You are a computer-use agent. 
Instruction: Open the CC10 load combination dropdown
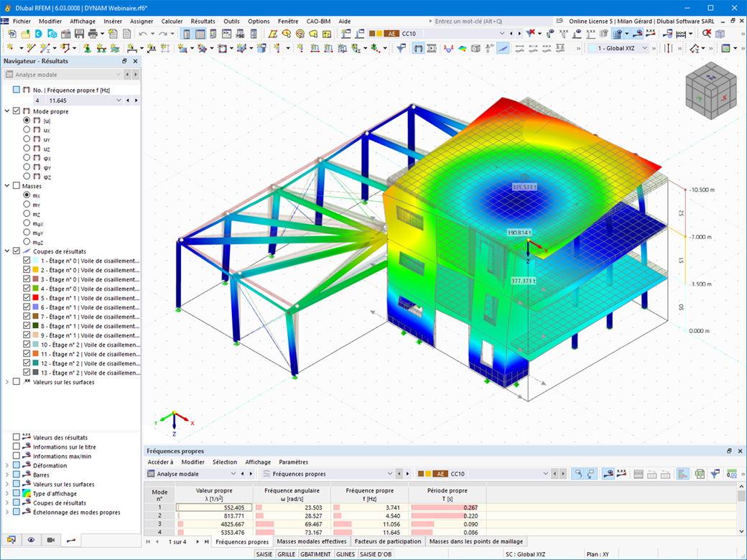tap(501, 32)
